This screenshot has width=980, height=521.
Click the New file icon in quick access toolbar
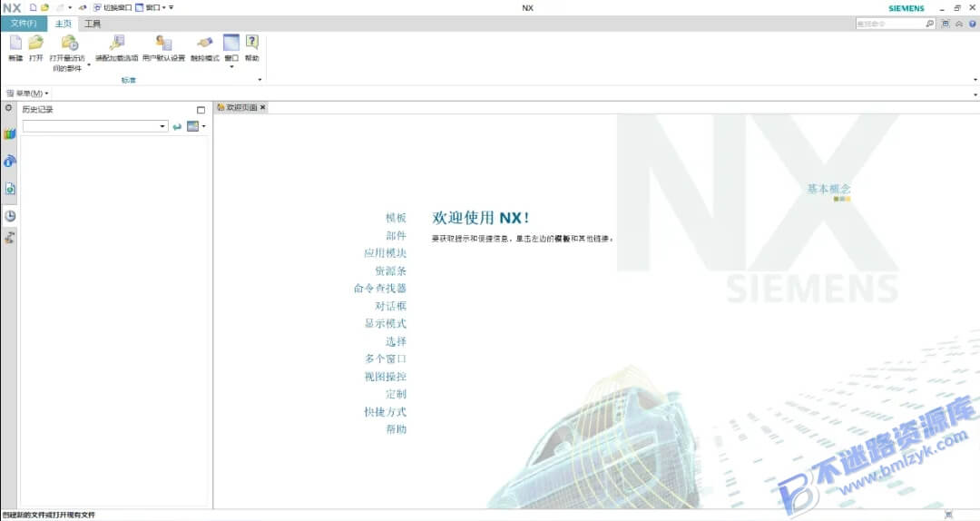click(x=34, y=7)
